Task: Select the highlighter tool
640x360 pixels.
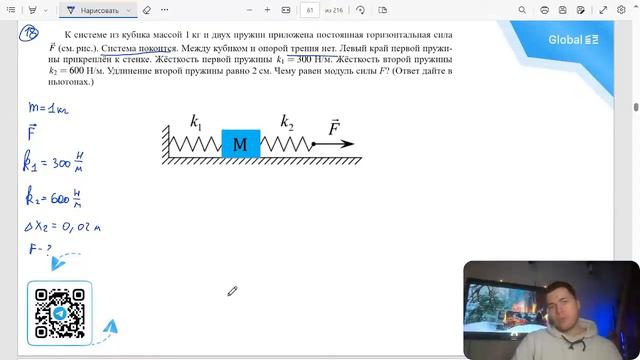Action: pyautogui.click(x=32, y=10)
